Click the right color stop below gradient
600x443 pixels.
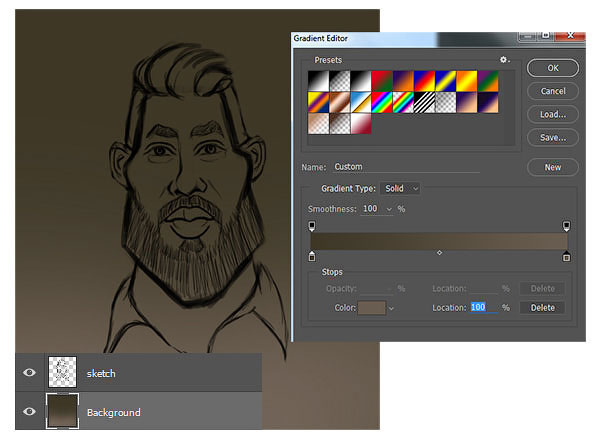coord(566,256)
